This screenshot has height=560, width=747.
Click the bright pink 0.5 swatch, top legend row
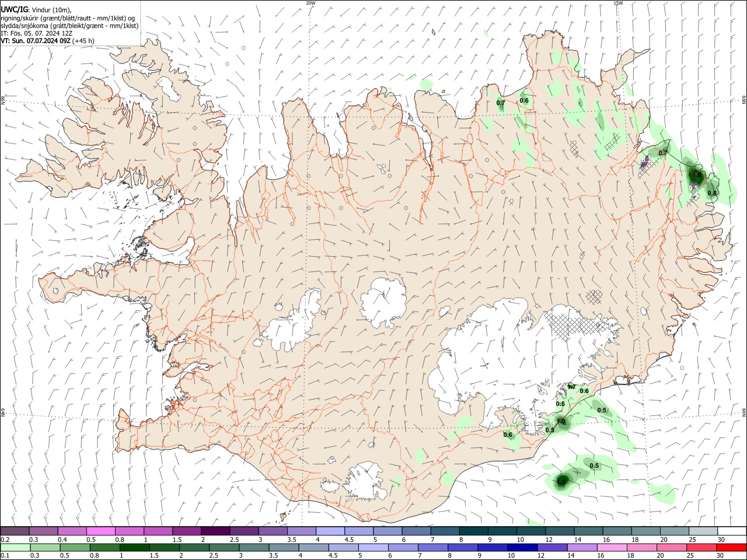[100, 531]
